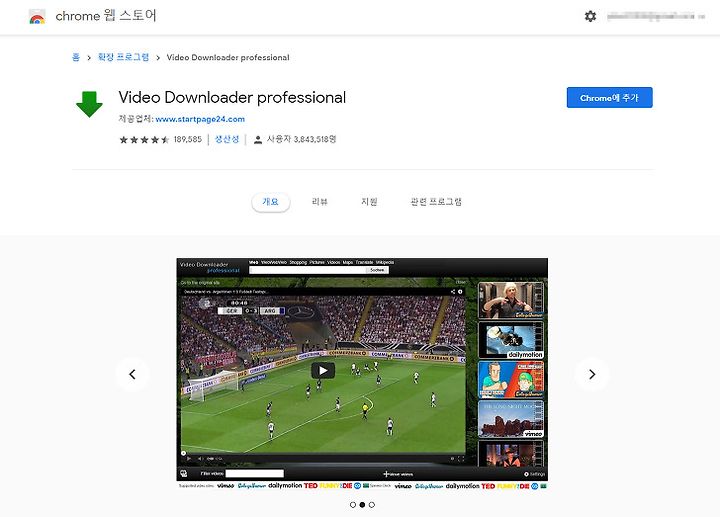Select the second carousel dot indicator
720x517 pixels.
click(362, 505)
